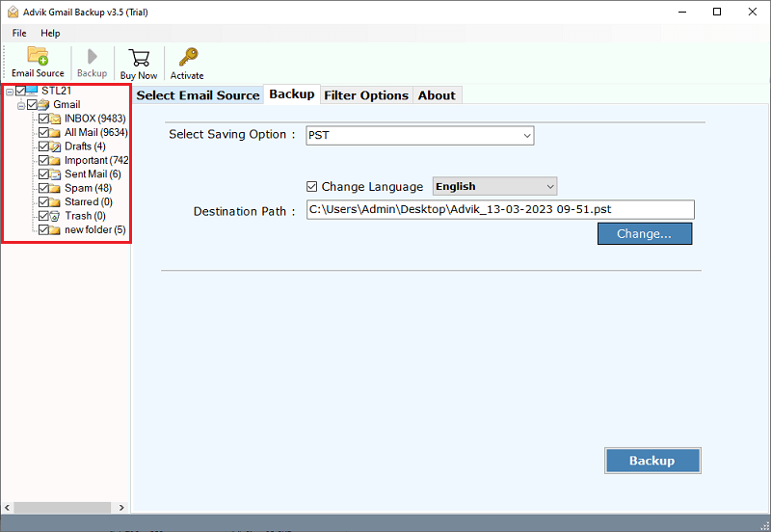
Task: Uncheck the Drafts (4) checkbox
Action: click(x=43, y=146)
